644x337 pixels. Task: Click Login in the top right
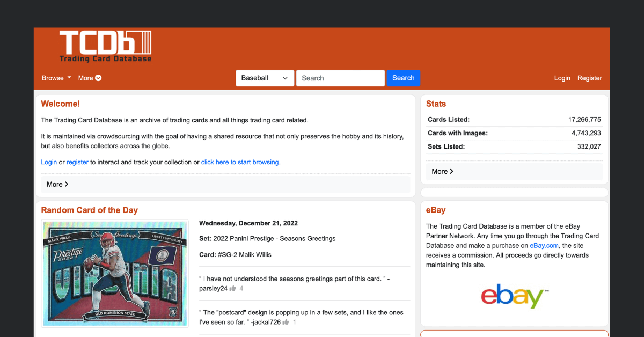562,78
